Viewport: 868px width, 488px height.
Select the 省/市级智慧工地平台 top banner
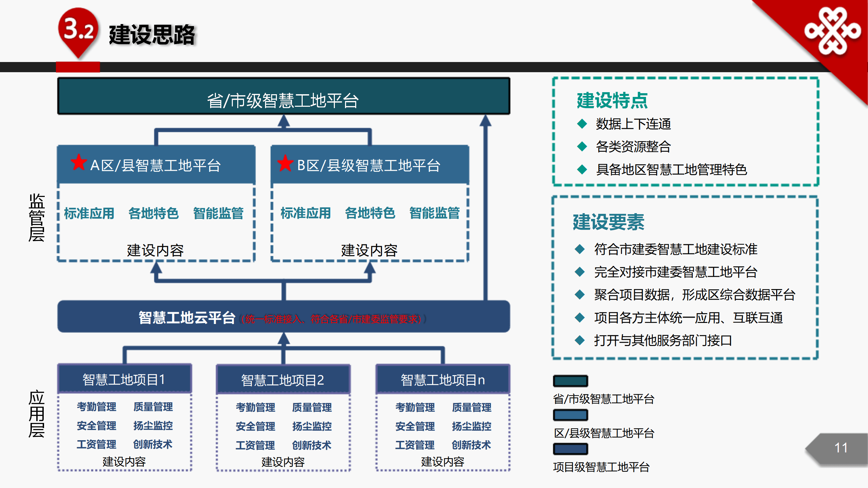[284, 96]
